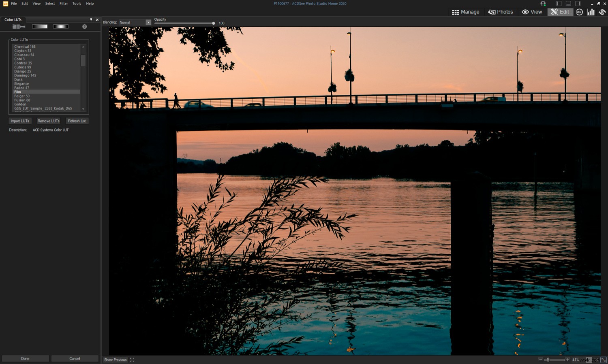Select the first gradient preview icon
608x364 pixels.
[x=39, y=26]
